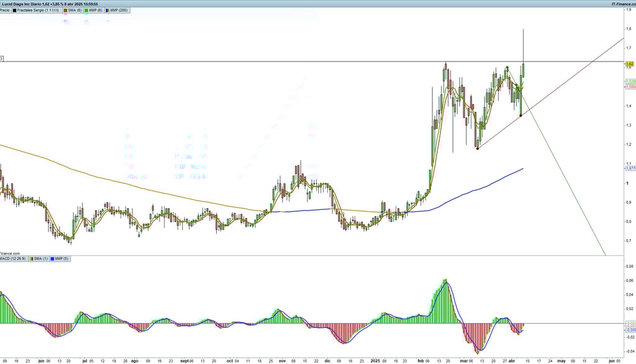Click the 'mar' label on the date axis
Screen dimensions: 636x364
[x=463, y=361]
